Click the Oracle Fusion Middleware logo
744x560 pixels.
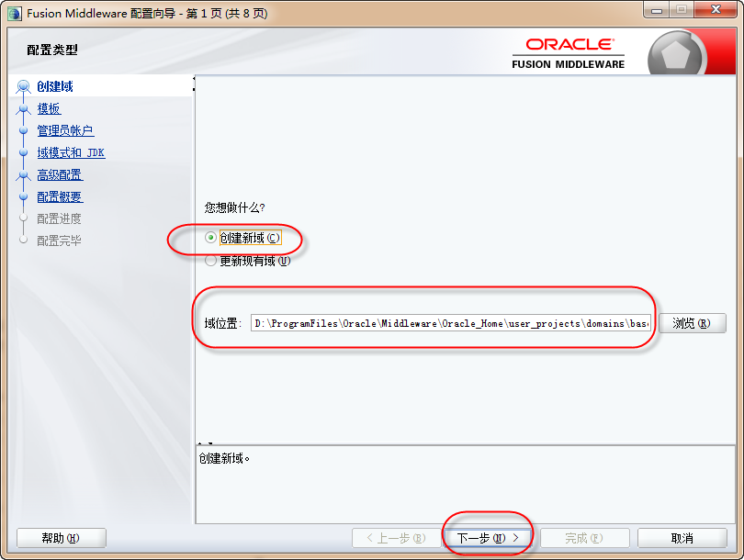click(568, 54)
